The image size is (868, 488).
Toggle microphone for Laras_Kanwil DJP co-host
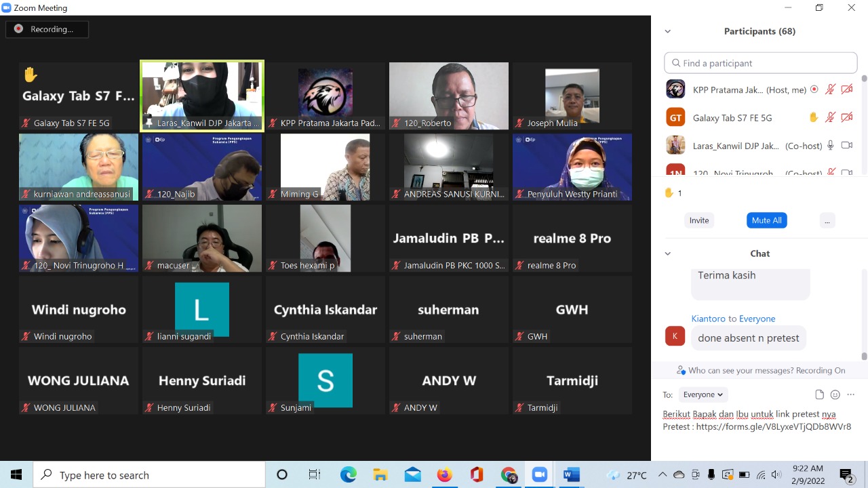click(x=830, y=145)
